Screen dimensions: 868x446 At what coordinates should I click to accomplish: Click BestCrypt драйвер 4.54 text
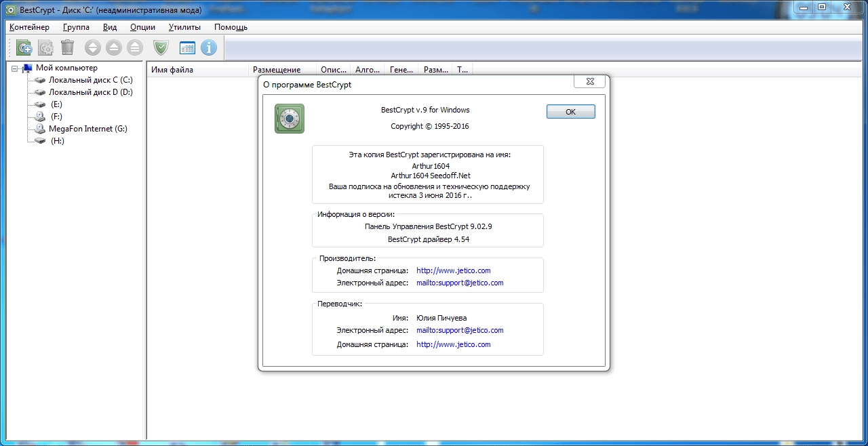pos(429,239)
